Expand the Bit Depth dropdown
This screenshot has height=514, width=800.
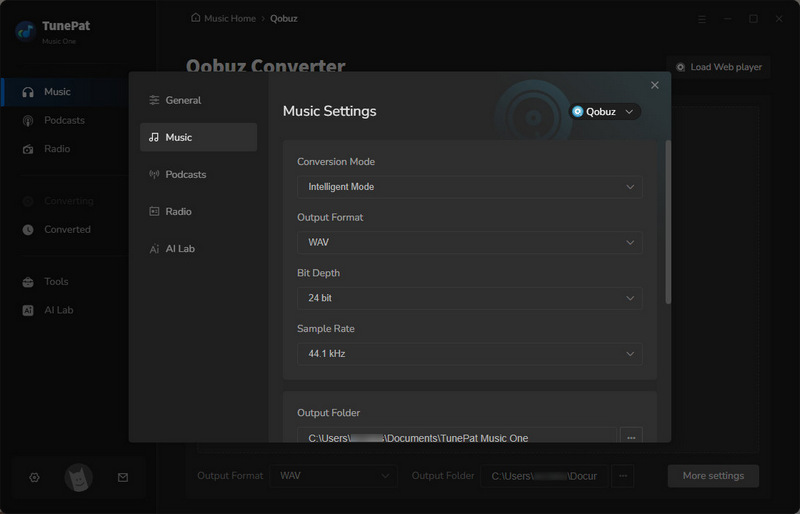469,298
